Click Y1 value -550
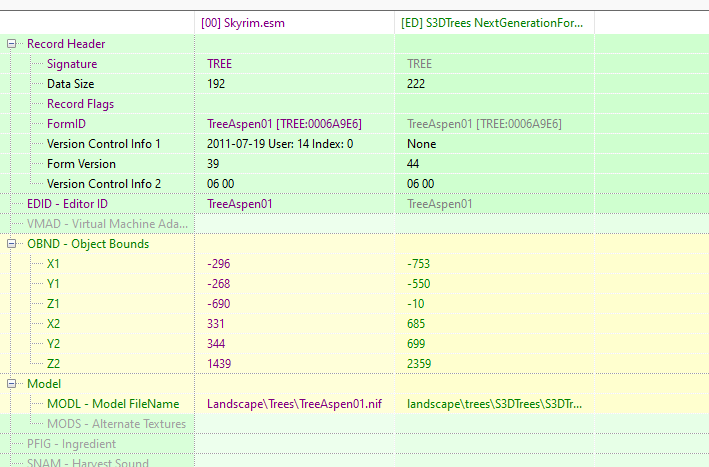 pyautogui.click(x=418, y=284)
